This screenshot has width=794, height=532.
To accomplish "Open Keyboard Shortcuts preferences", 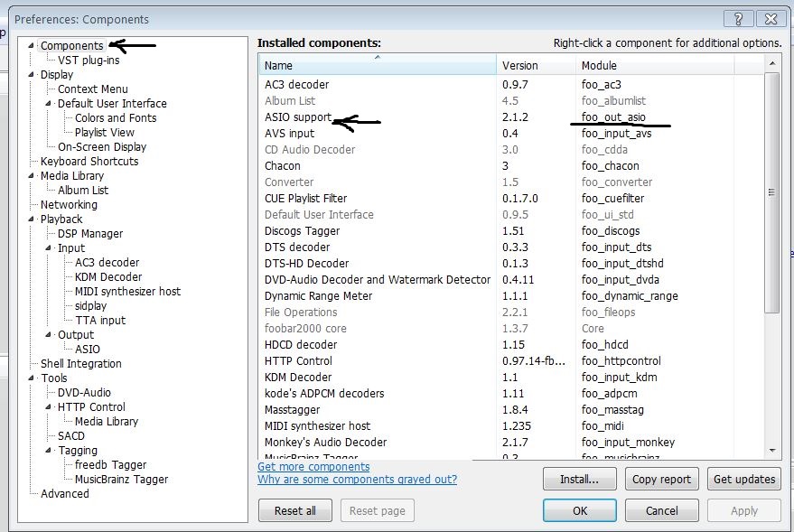I will [x=89, y=162].
